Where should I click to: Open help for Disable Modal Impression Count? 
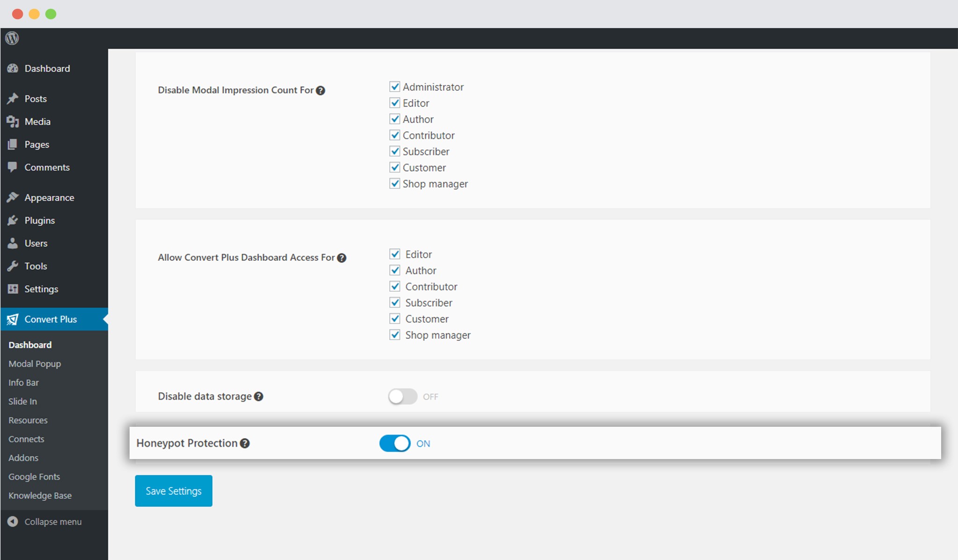320,90
